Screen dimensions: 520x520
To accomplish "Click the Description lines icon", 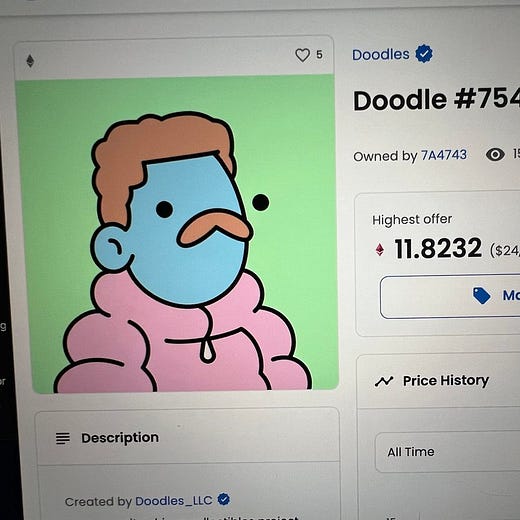I will pos(63,438).
